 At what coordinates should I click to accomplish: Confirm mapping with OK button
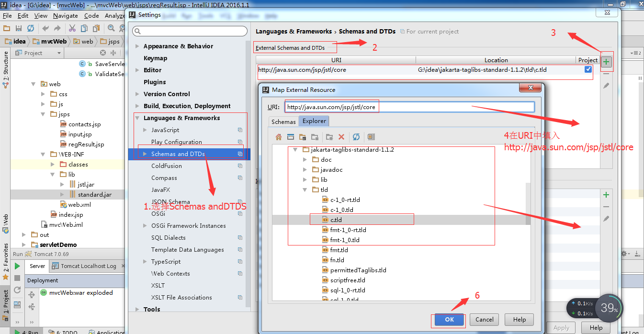pyautogui.click(x=449, y=320)
